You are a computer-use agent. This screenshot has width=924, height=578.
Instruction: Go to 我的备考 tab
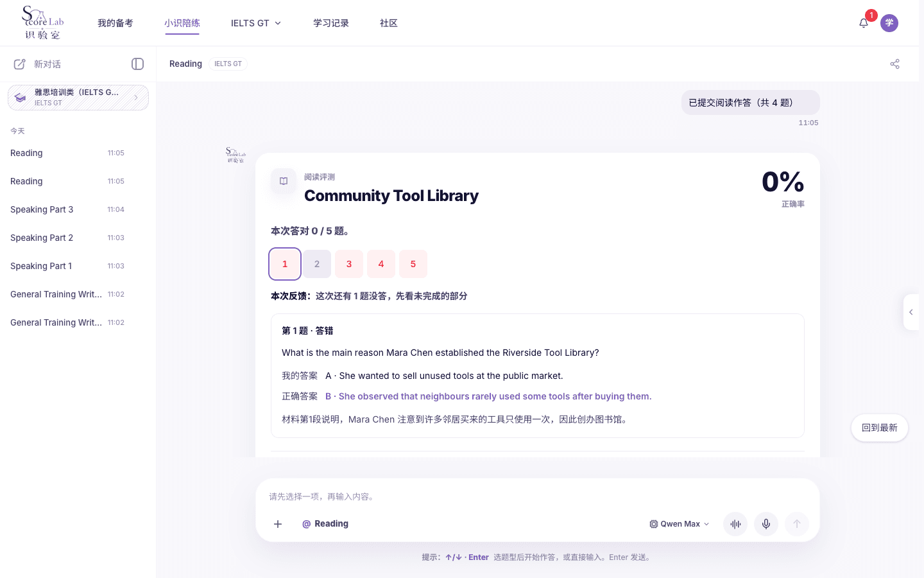click(x=116, y=23)
